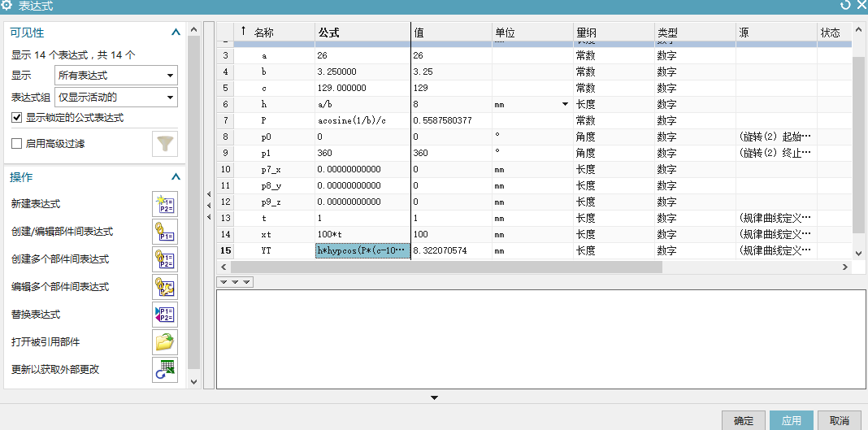Click Refresh for External Changes icon
This screenshot has width=868, height=430.
[x=165, y=370]
